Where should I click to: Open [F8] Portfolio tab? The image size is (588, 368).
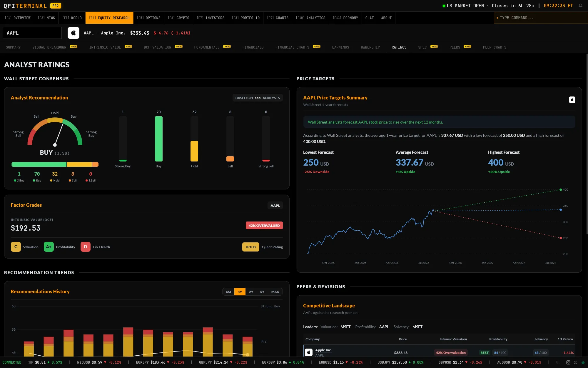(x=246, y=18)
